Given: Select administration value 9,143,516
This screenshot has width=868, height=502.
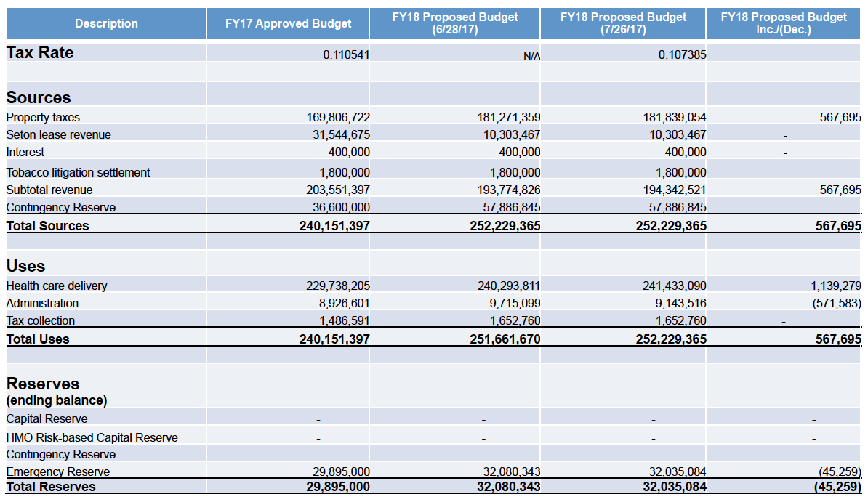Looking at the screenshot, I should tap(681, 303).
